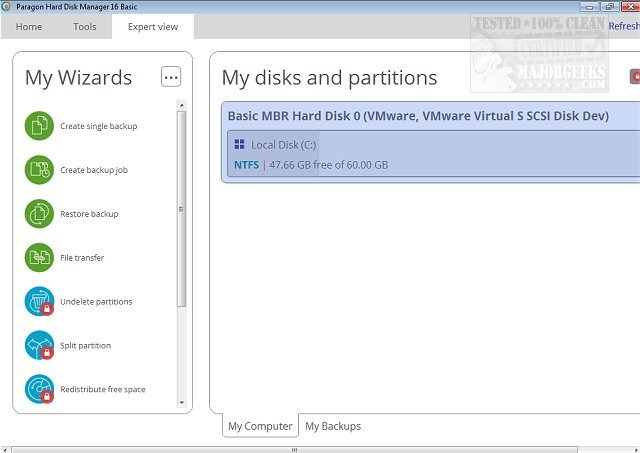Restore down the Paragon window
Screen dimensions: 640x453
610,7
